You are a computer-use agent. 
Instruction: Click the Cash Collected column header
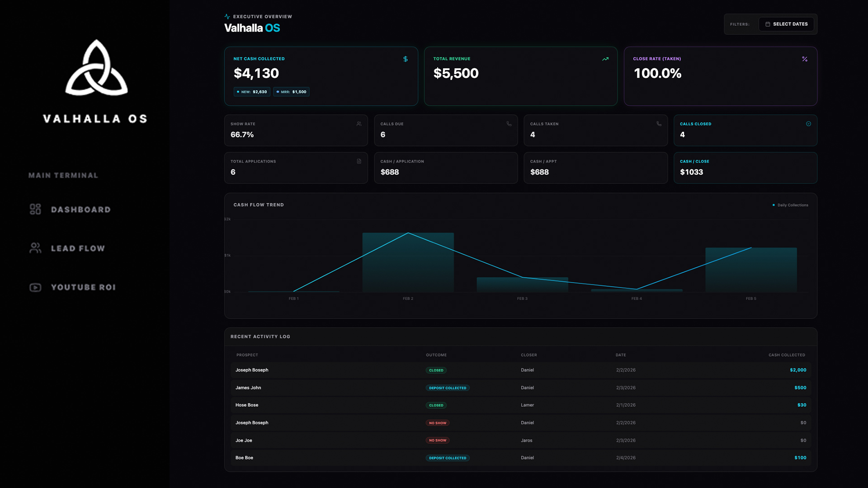click(787, 355)
